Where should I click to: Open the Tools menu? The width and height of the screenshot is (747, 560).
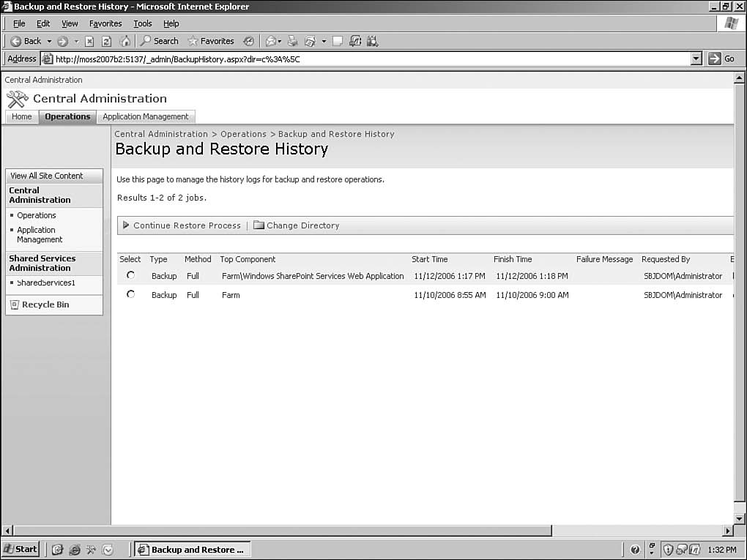(x=142, y=23)
